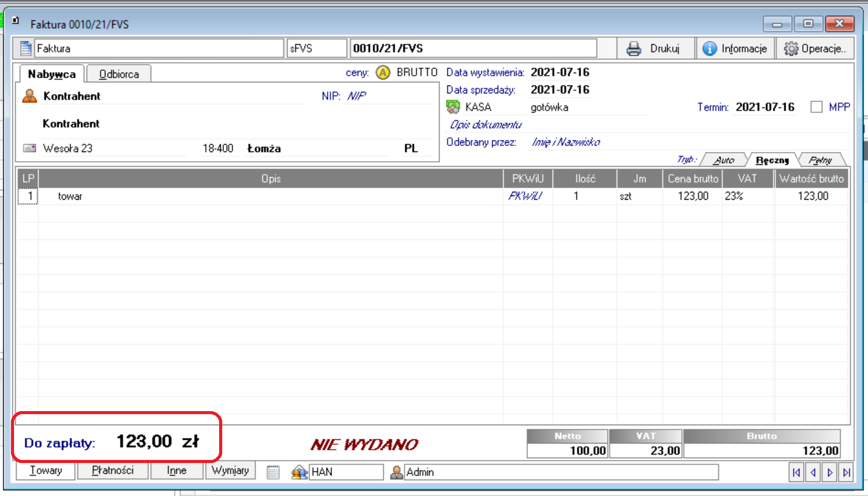Select the Auto mode tab
Screen dimensions: 868x496
click(724, 161)
